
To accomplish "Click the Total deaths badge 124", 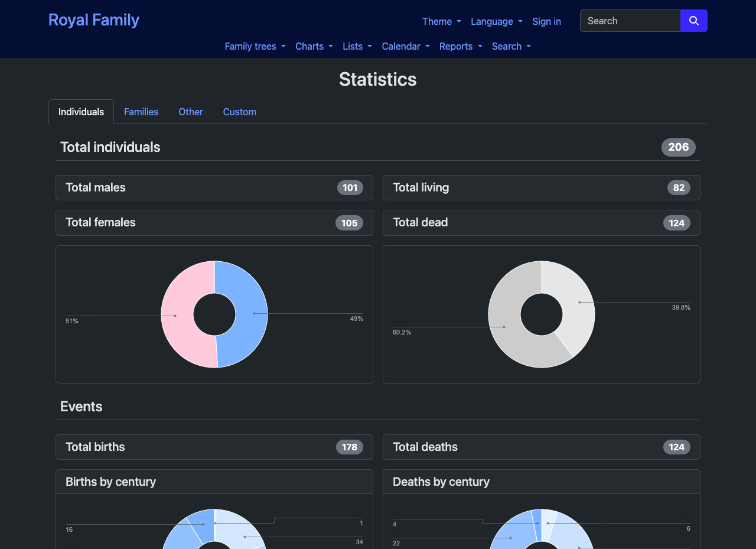I will click(677, 447).
